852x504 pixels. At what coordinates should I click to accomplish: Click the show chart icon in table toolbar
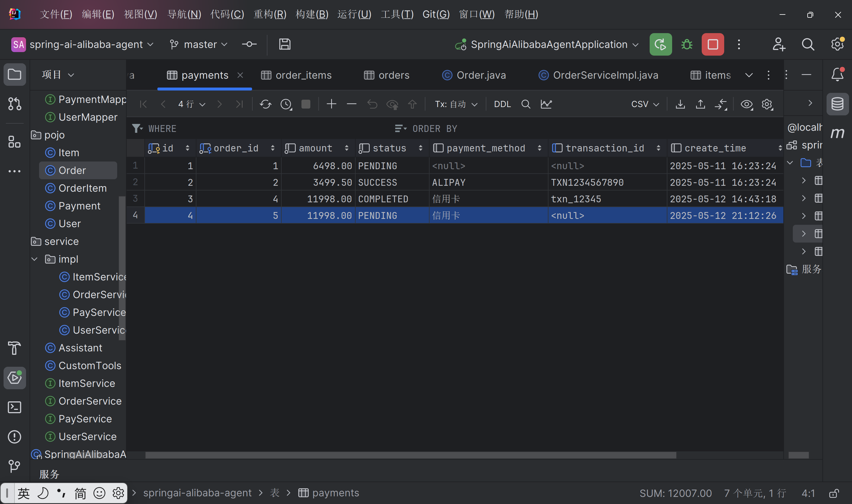tap(546, 104)
